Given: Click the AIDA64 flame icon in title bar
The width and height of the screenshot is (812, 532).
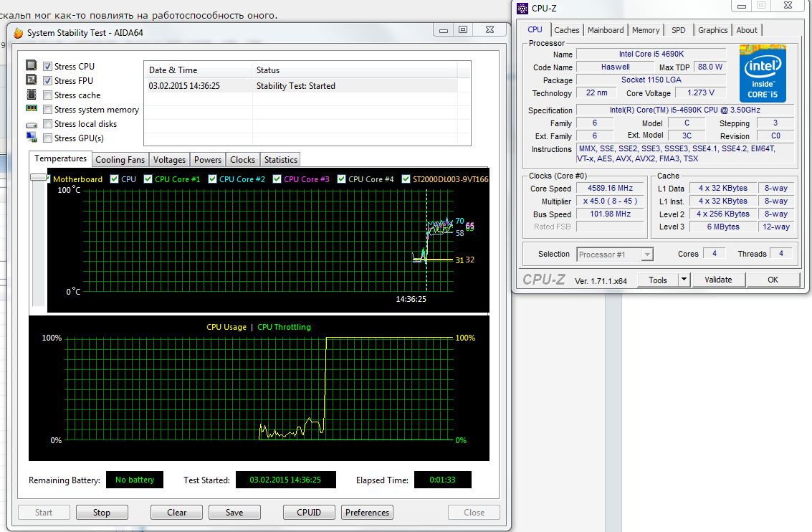Looking at the screenshot, I should click(x=19, y=33).
